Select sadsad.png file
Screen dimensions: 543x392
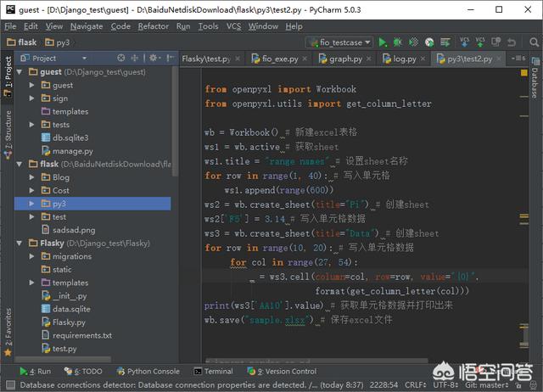pyautogui.click(x=69, y=230)
